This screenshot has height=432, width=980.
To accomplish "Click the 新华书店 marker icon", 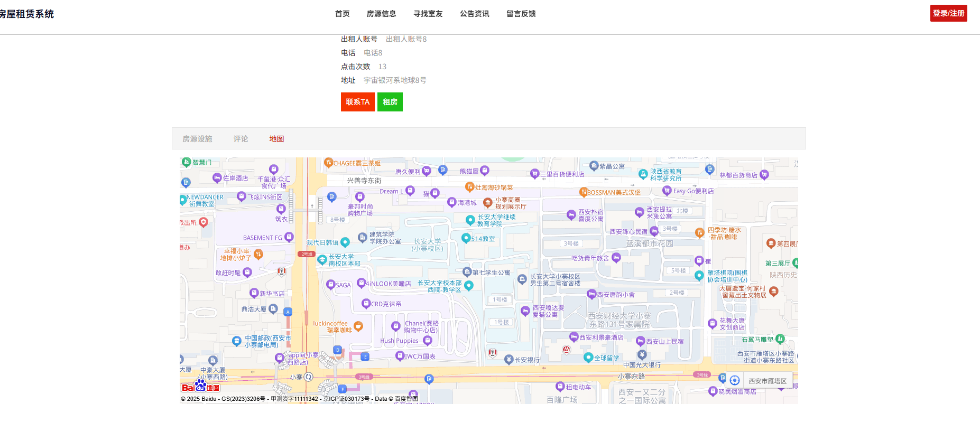I will point(254,293).
